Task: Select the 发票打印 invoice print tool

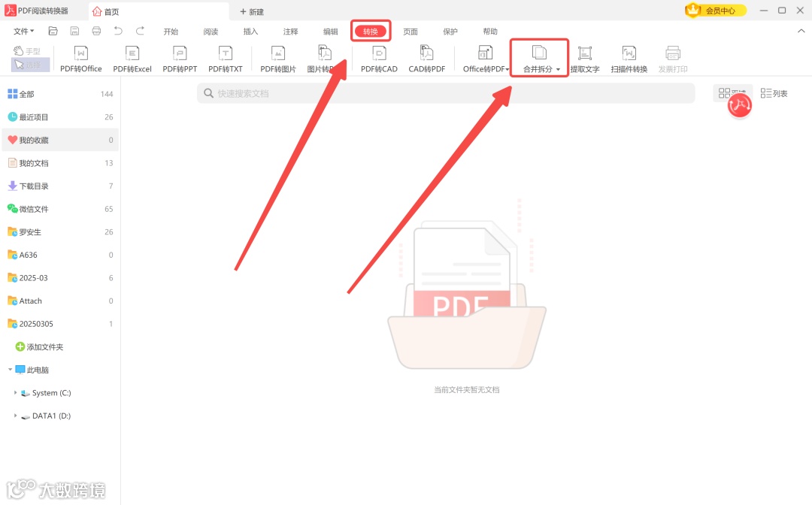Action: 673,59
